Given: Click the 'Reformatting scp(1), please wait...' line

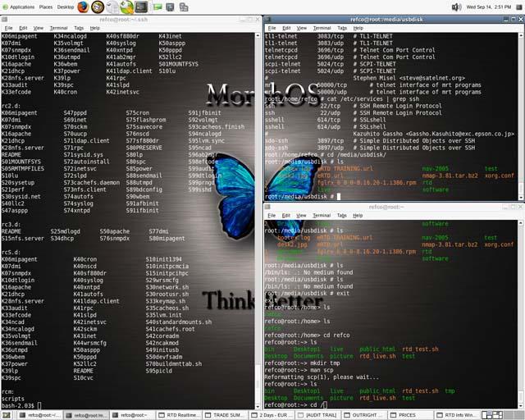Looking at the screenshot, I should click(x=322, y=377).
